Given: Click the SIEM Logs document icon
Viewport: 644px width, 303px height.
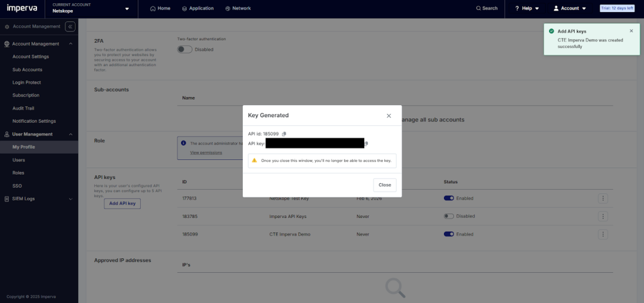Looking at the screenshot, I should tap(6, 199).
